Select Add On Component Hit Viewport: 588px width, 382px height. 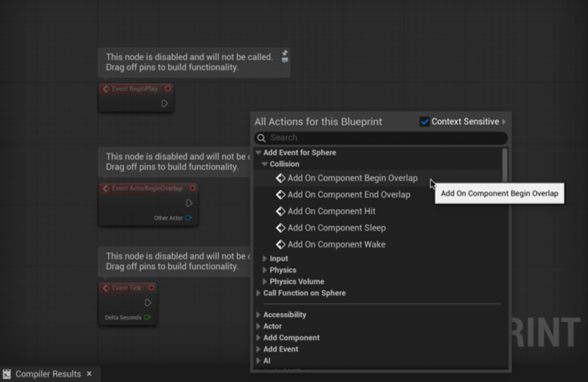tap(331, 211)
